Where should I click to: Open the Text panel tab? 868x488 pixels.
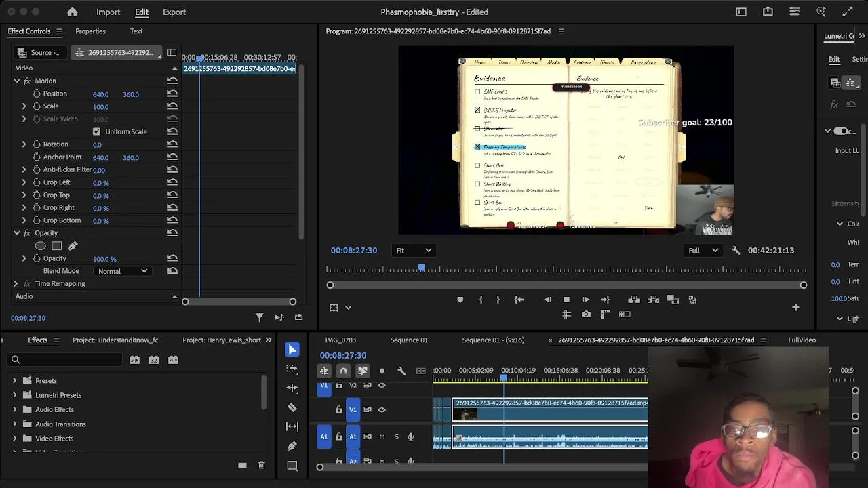click(x=136, y=31)
